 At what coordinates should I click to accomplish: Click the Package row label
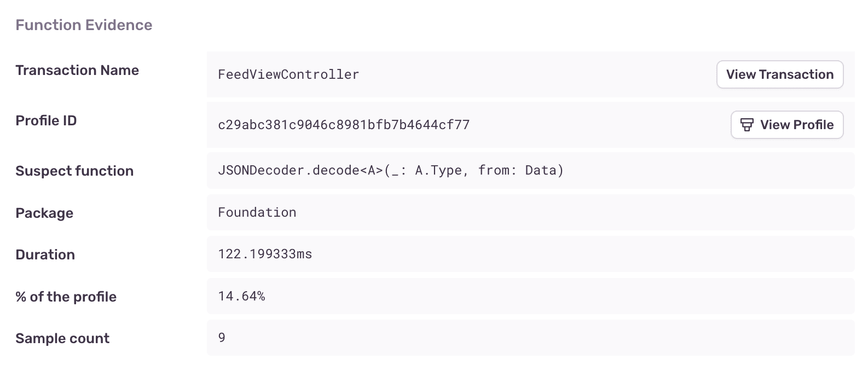(x=44, y=213)
